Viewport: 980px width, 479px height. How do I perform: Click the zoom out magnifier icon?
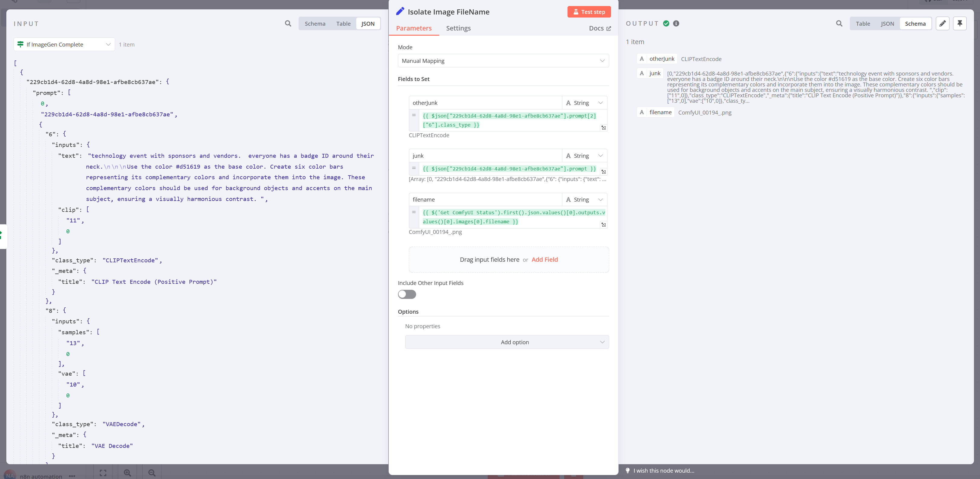pyautogui.click(x=152, y=473)
